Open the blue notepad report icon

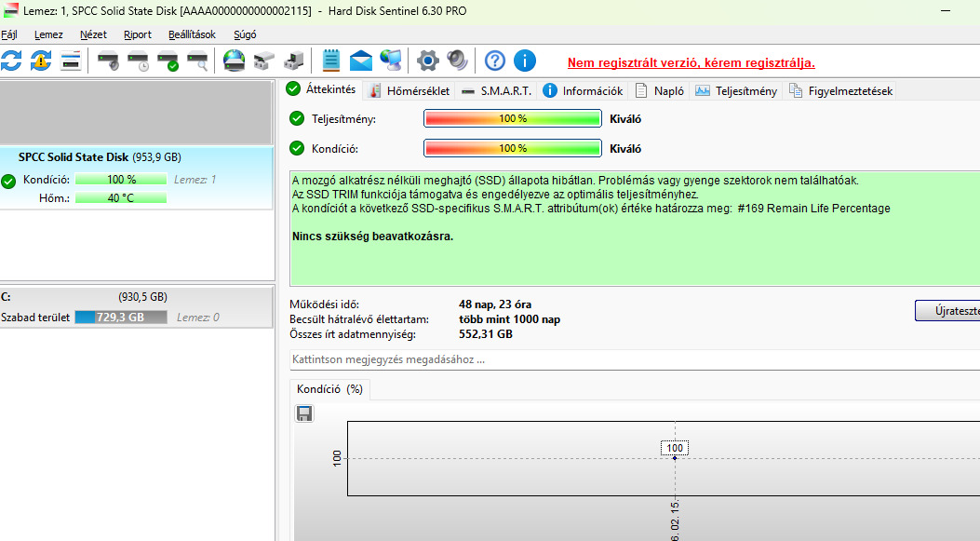point(330,61)
